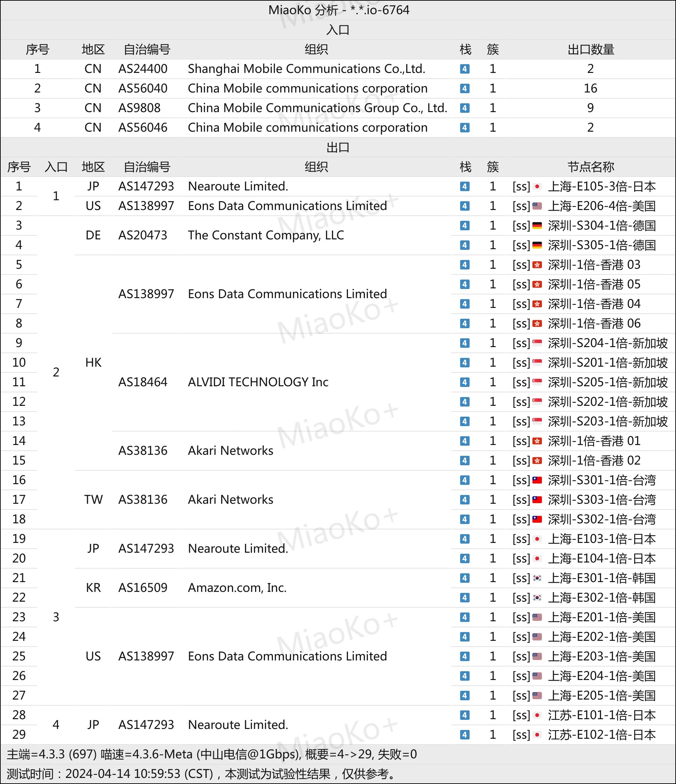Click the Singapore flag beside 深圳-S204-1倍-新加坡
Image resolution: width=676 pixels, height=784 pixels.
click(537, 343)
